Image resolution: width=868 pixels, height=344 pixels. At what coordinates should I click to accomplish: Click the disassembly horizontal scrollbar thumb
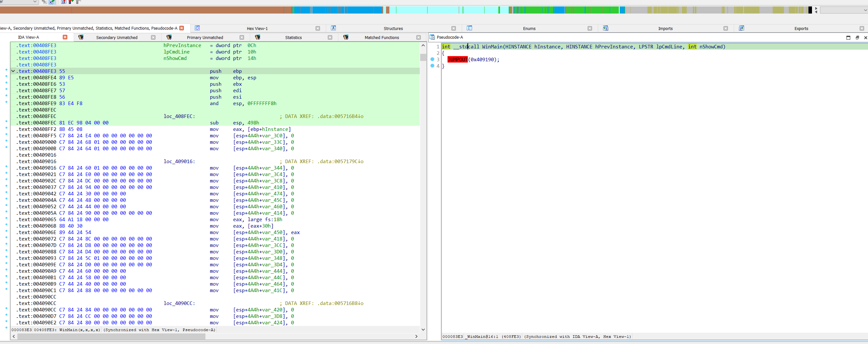point(111,336)
